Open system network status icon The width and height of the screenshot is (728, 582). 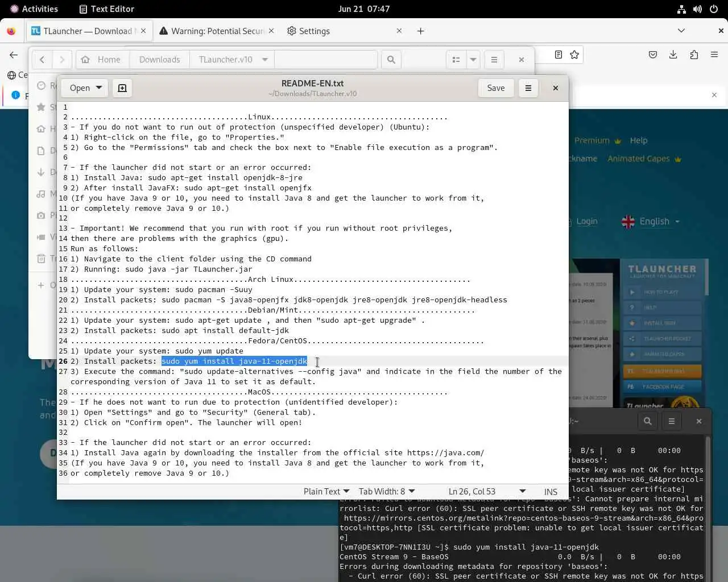tap(681, 9)
